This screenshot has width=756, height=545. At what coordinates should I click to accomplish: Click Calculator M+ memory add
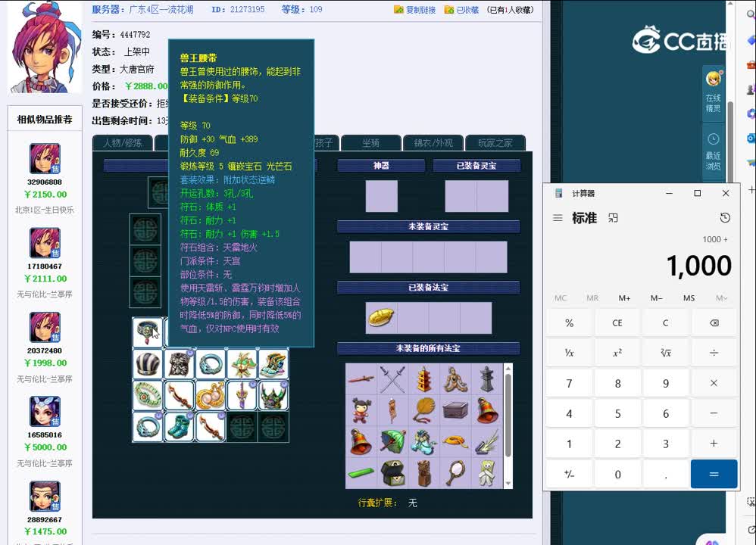pyautogui.click(x=624, y=298)
